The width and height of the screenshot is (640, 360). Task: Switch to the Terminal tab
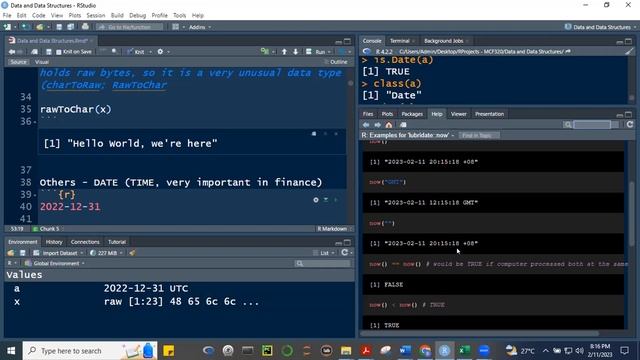[x=400, y=41]
